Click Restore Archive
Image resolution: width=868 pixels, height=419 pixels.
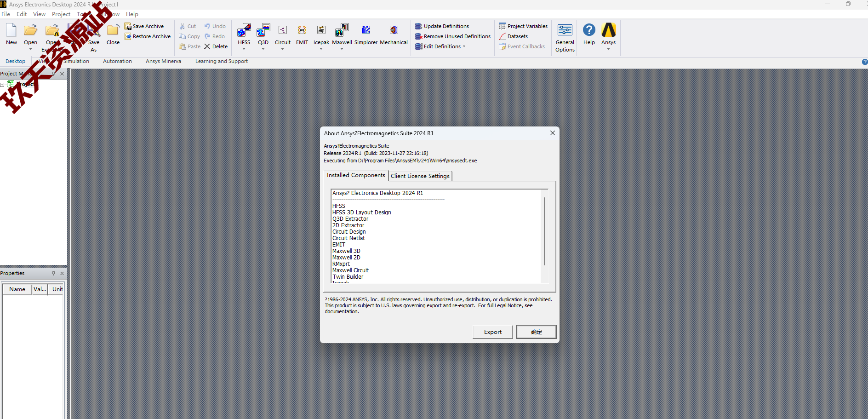(147, 36)
